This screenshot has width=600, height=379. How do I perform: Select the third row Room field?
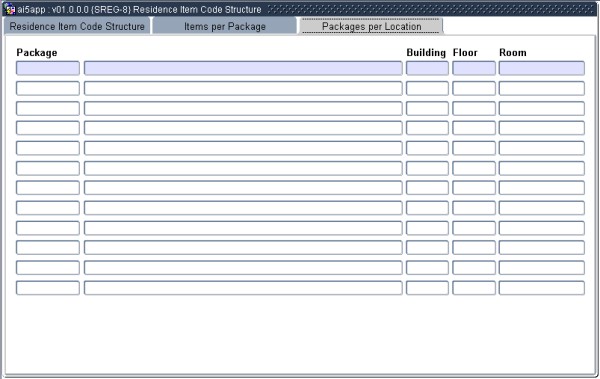tap(541, 108)
